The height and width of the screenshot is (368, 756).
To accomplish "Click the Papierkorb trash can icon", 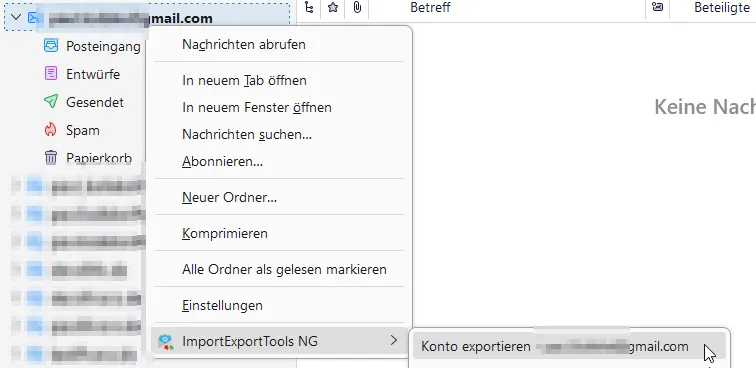I will (51, 157).
